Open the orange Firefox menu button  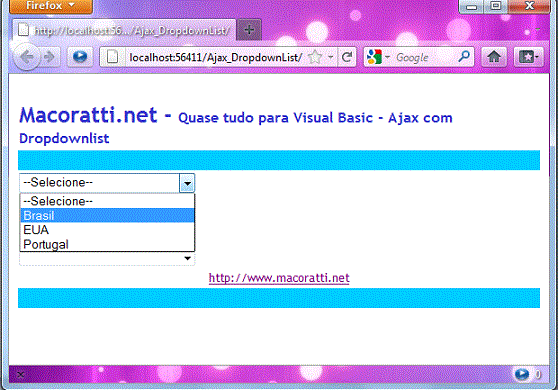click(x=51, y=6)
